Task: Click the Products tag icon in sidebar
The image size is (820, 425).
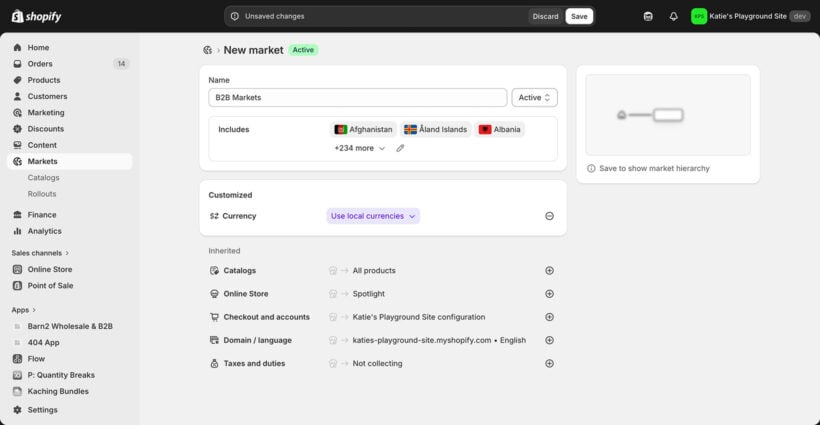Action: tap(17, 80)
